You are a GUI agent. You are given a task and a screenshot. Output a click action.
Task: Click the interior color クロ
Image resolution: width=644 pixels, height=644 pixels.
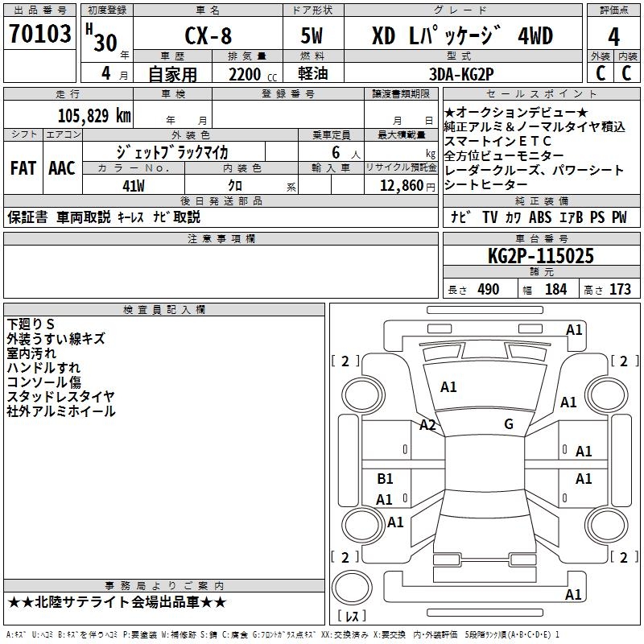pos(235,186)
